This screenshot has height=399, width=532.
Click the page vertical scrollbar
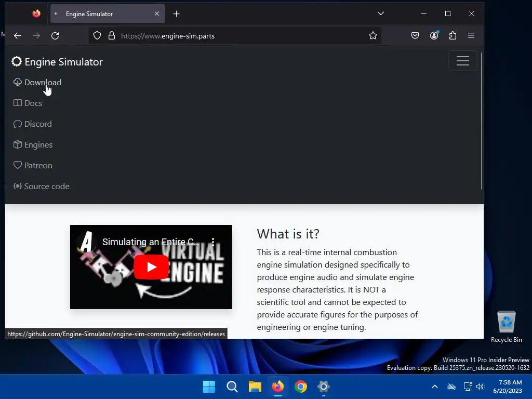482,121
